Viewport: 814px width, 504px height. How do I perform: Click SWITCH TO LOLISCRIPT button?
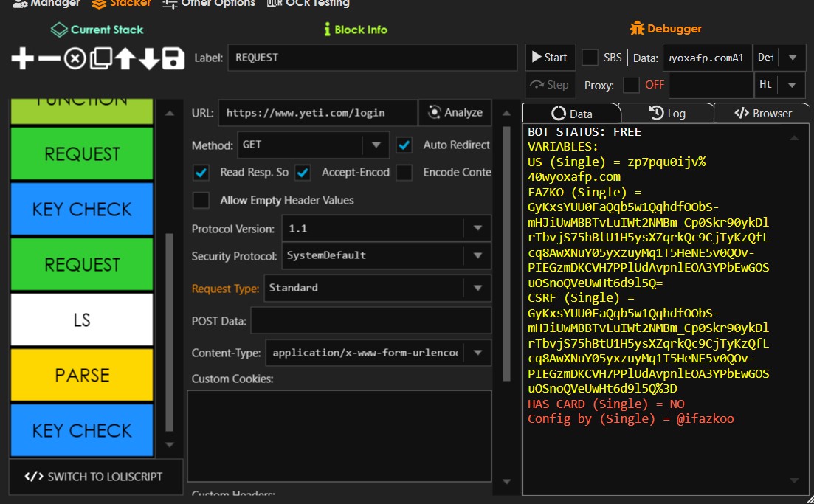click(x=94, y=477)
